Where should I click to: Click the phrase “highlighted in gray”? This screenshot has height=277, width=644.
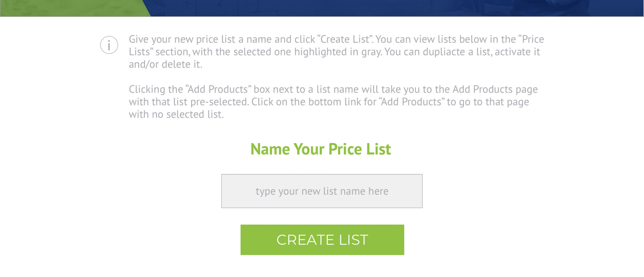click(x=338, y=52)
